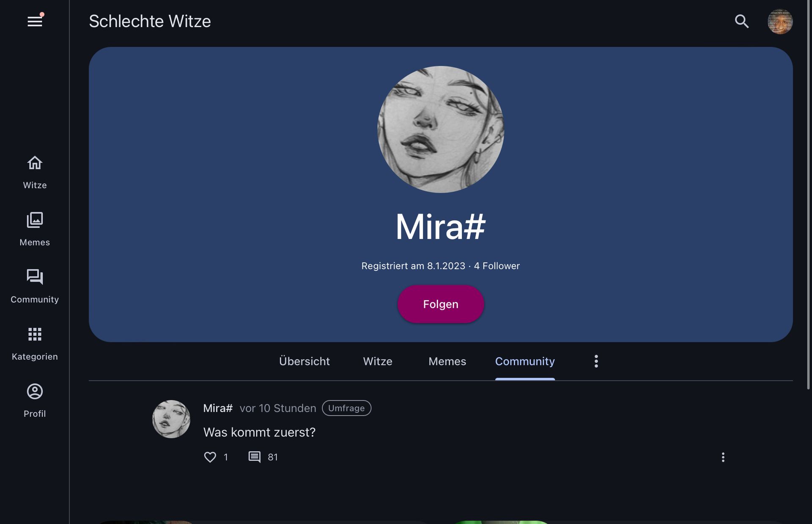Click the Umfrage tag chip
812x524 pixels.
346,408
